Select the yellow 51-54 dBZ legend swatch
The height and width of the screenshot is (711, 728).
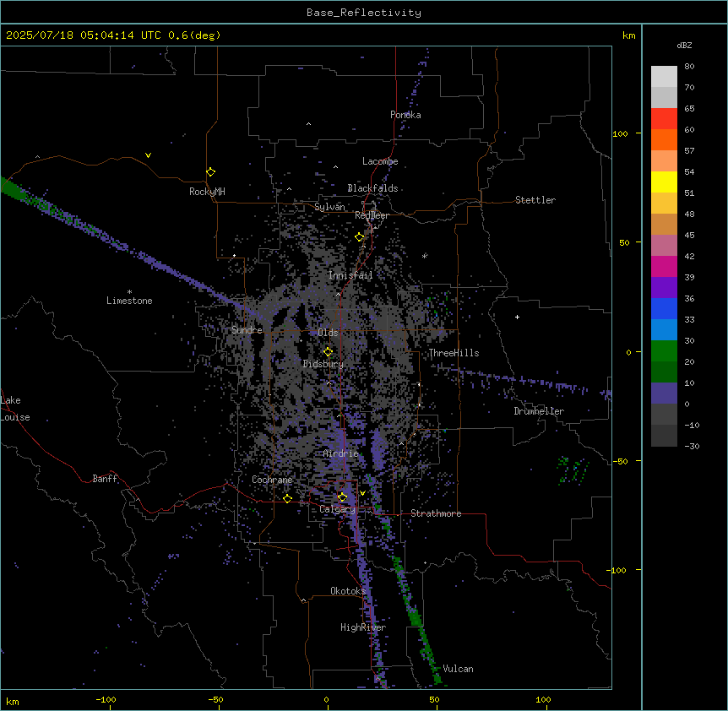(x=664, y=182)
